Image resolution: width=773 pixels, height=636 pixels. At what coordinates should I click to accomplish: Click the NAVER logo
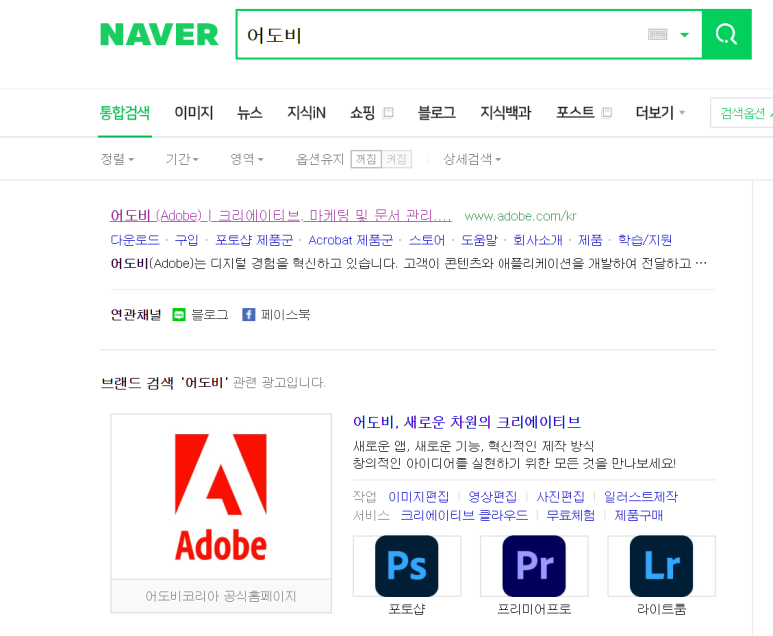tap(159, 35)
